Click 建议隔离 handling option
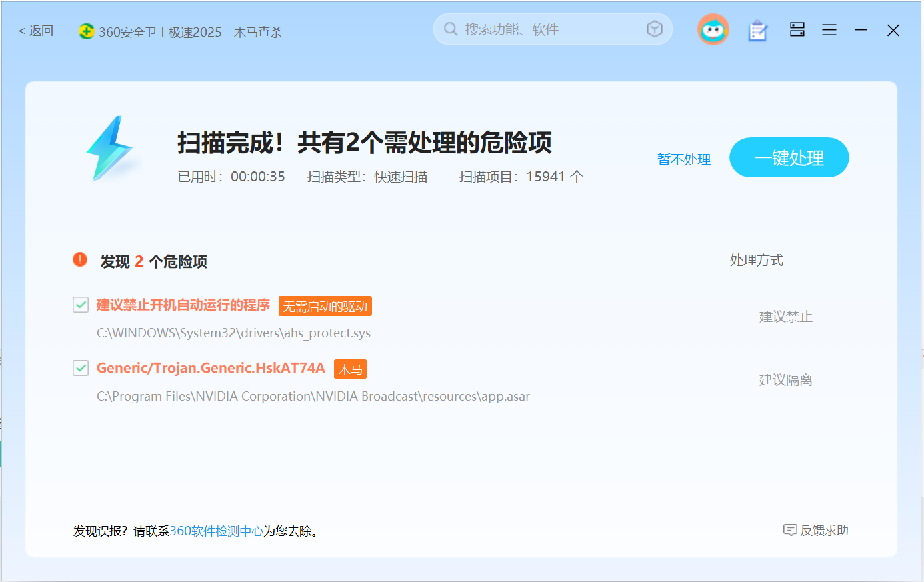This screenshot has width=924, height=582. pos(786,380)
